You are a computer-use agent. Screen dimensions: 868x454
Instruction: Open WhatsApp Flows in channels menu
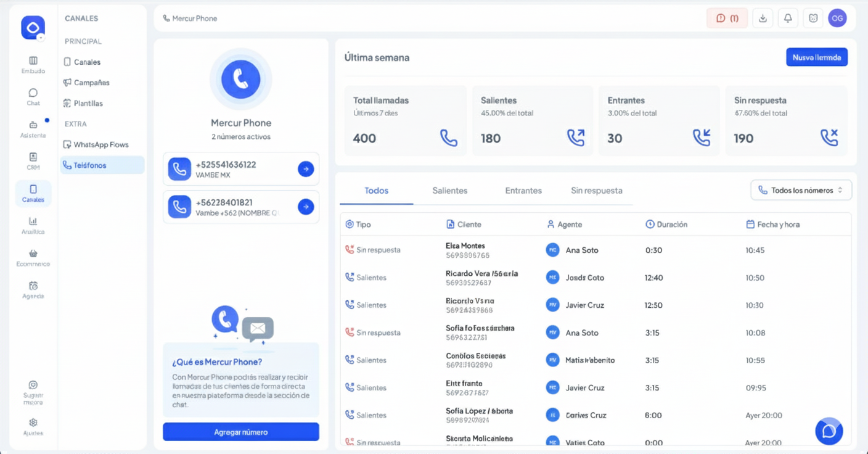coord(100,145)
